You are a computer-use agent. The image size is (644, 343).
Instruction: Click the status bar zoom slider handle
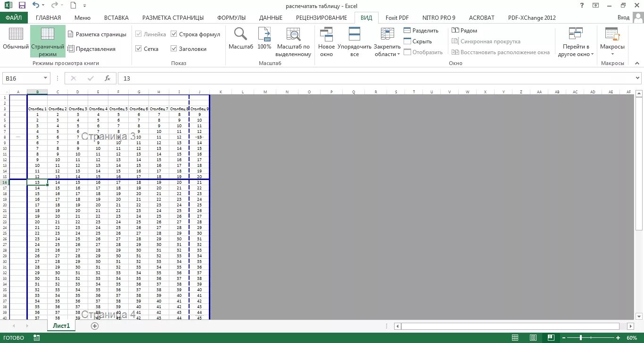[x=580, y=338]
